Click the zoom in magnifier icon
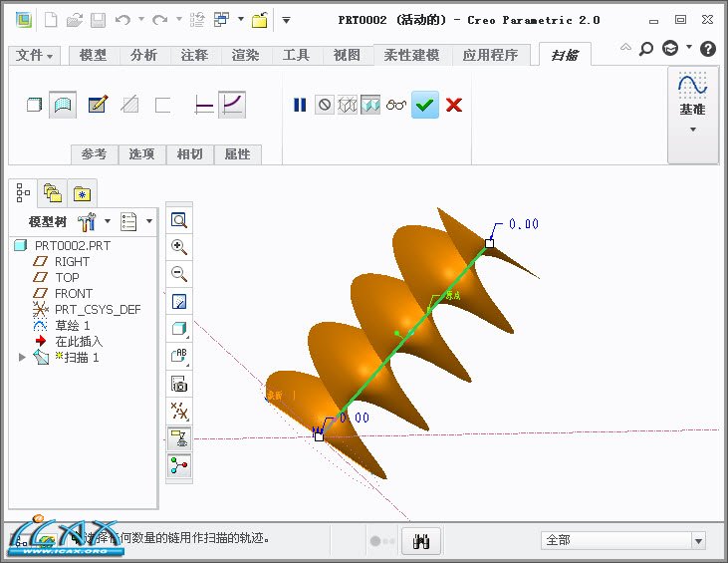The height and width of the screenshot is (563, 728). point(179,247)
